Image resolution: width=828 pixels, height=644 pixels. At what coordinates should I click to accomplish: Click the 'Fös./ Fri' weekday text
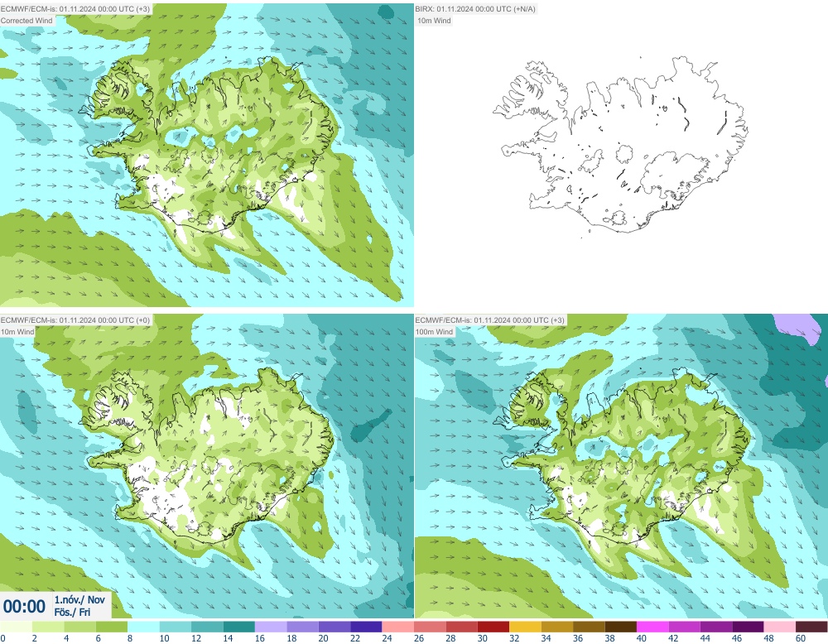(x=72, y=612)
